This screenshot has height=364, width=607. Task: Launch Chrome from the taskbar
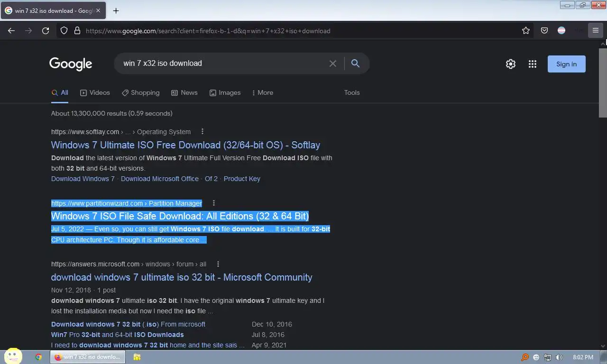click(x=38, y=357)
